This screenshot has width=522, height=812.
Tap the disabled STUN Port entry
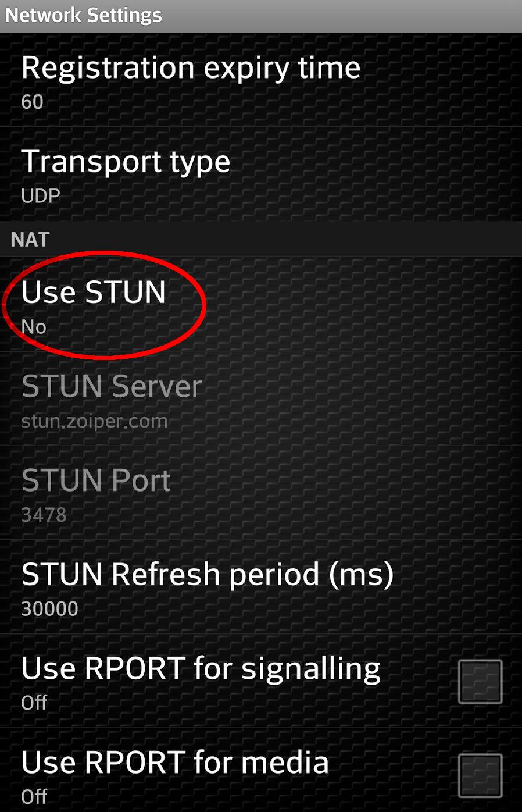(261, 493)
